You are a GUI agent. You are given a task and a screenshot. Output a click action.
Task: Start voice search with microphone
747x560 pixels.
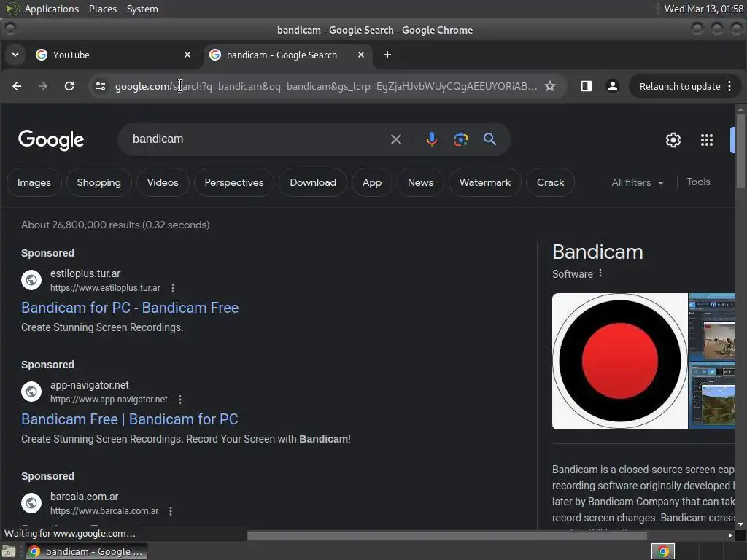[x=432, y=139]
